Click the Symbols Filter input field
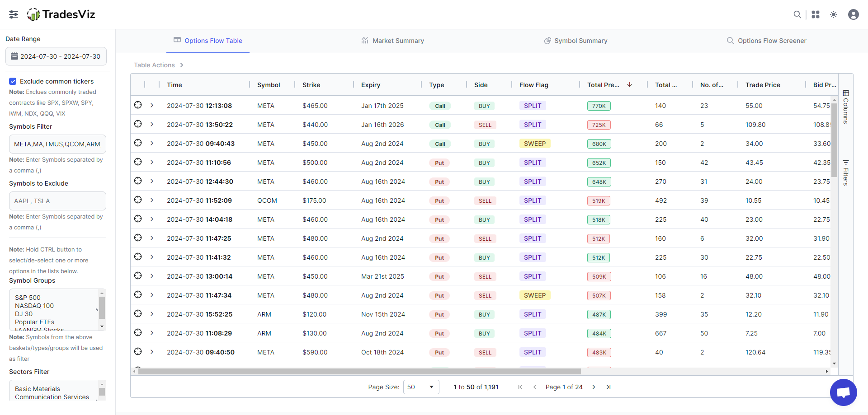This screenshot has height=415, width=868. pyautogui.click(x=57, y=144)
